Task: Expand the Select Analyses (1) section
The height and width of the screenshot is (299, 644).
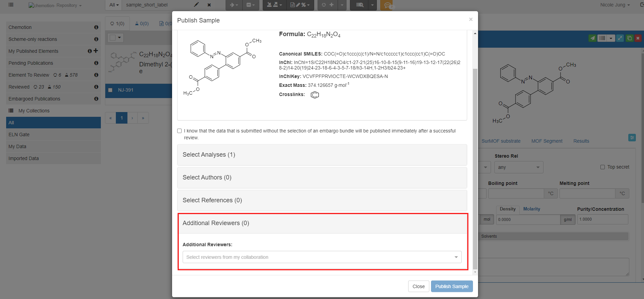Action: (322, 155)
